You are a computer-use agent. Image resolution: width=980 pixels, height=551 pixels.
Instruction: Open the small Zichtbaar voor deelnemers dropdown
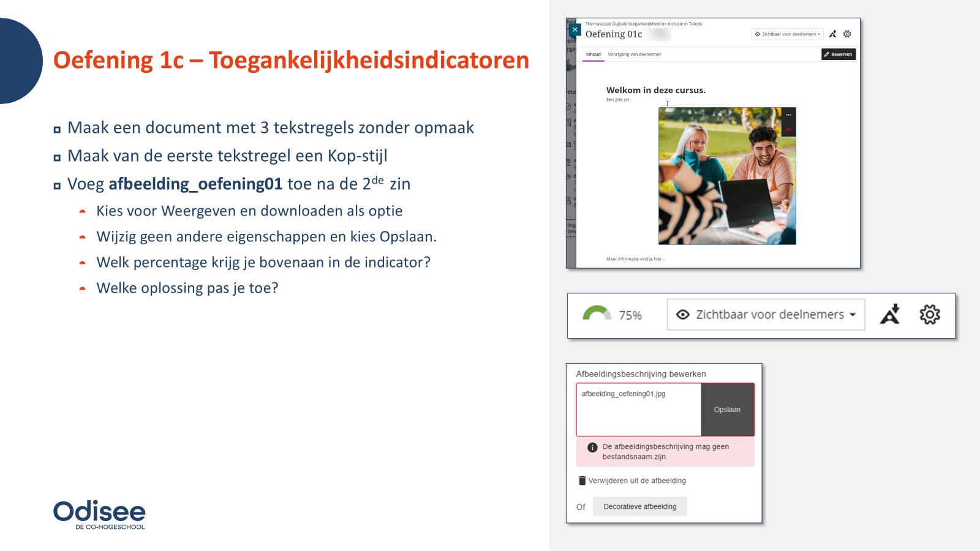[788, 34]
